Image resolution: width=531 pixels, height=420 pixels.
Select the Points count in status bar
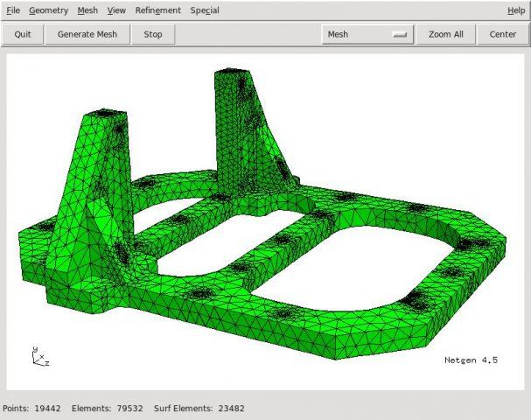tap(32, 408)
